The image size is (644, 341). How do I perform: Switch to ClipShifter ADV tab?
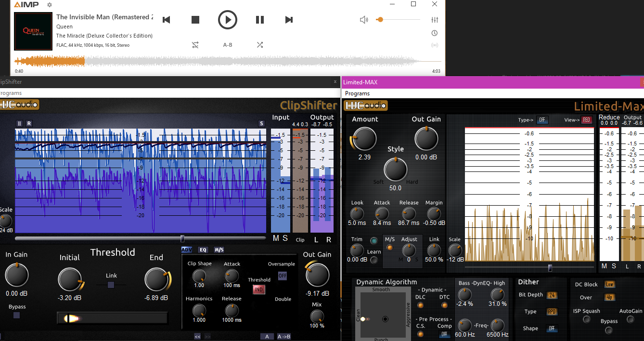187,249
